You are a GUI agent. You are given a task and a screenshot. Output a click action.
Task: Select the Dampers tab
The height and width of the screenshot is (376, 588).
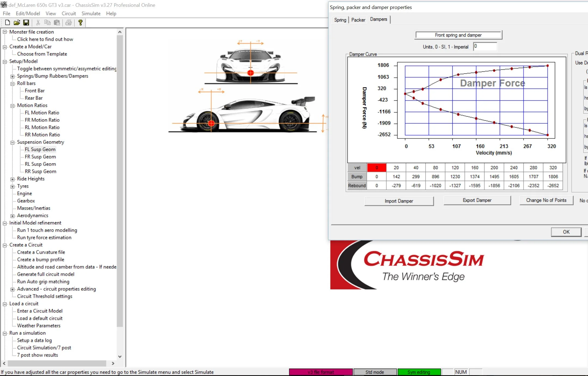click(379, 19)
